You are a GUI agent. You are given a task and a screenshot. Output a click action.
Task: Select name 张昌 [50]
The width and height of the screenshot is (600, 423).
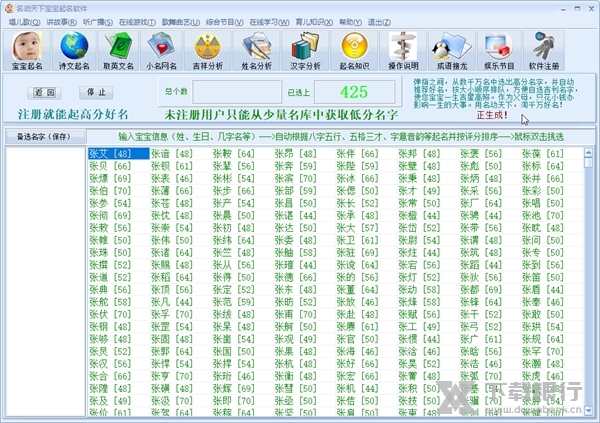pos(295,203)
